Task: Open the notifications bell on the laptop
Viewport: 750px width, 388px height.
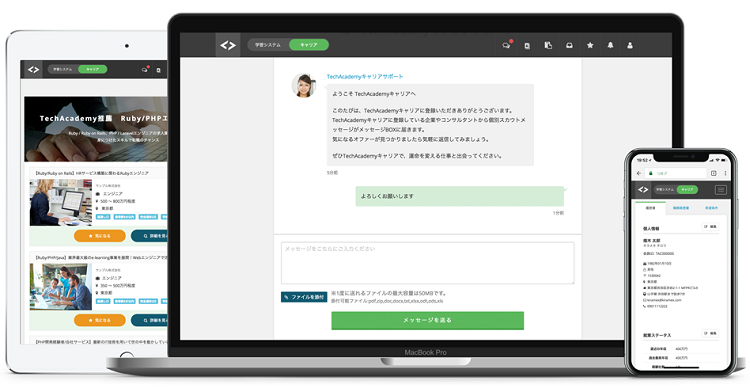Action: (x=610, y=45)
